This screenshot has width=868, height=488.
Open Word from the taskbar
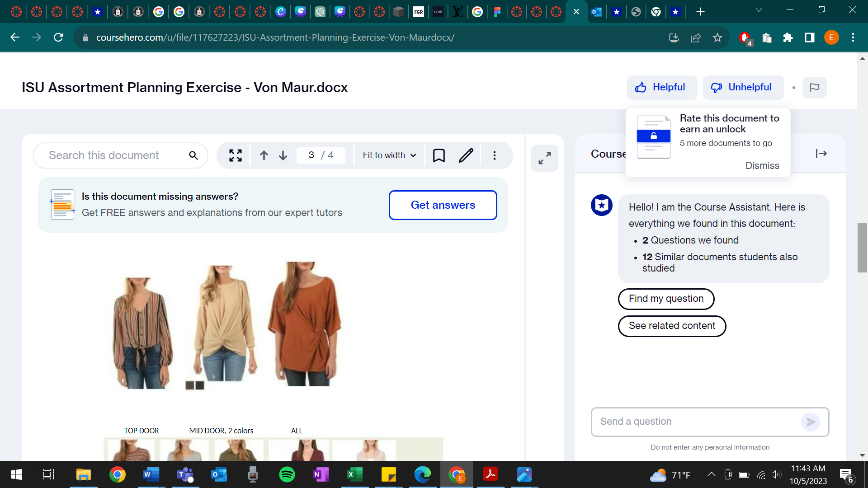pos(151,474)
